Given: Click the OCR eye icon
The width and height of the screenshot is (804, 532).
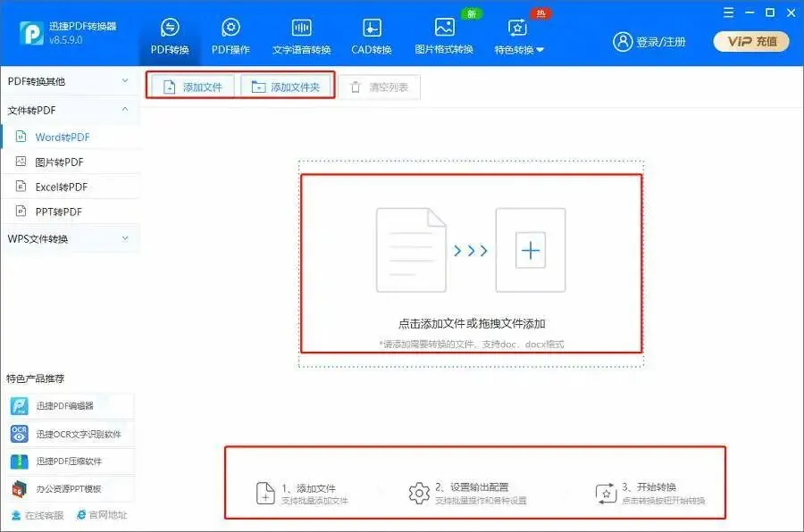Looking at the screenshot, I should click(x=20, y=434).
